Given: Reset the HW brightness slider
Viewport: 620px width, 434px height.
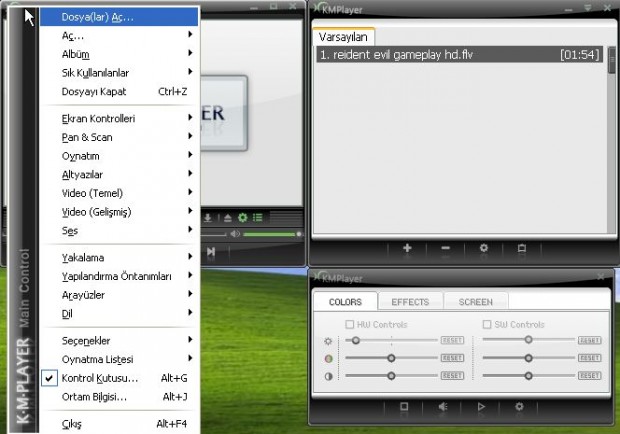Looking at the screenshot, I should click(452, 340).
